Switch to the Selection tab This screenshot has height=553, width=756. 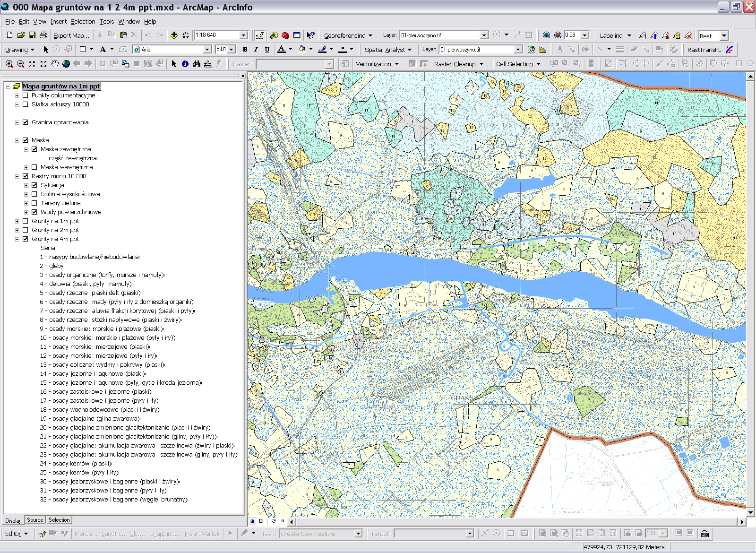(x=59, y=520)
